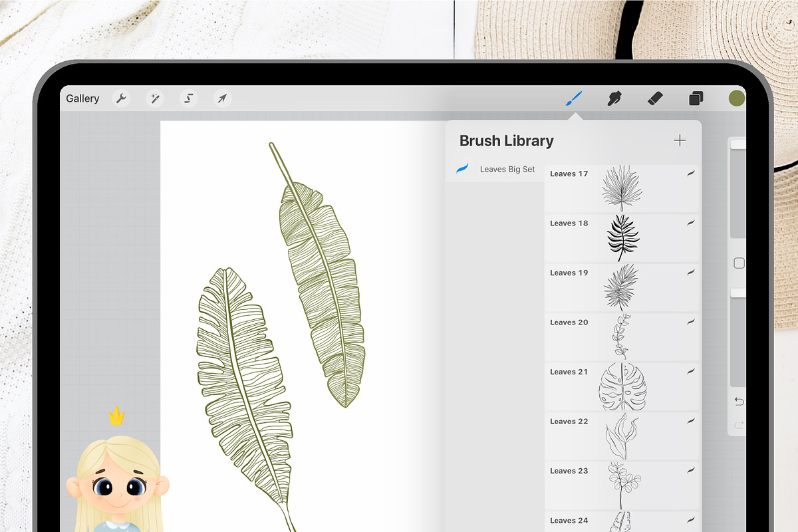798x532 pixels.
Task: Tap the stroke icon on Leaves 19 row
Action: click(691, 272)
